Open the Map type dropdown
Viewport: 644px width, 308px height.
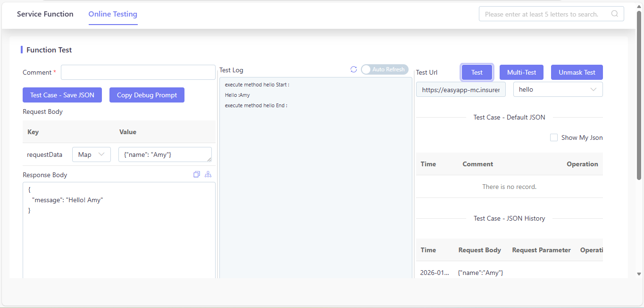point(92,154)
